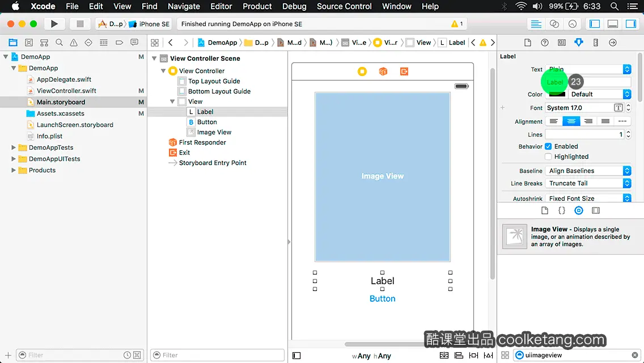Show the Quick Help inspector
This screenshot has width=644, height=363.
tap(545, 43)
